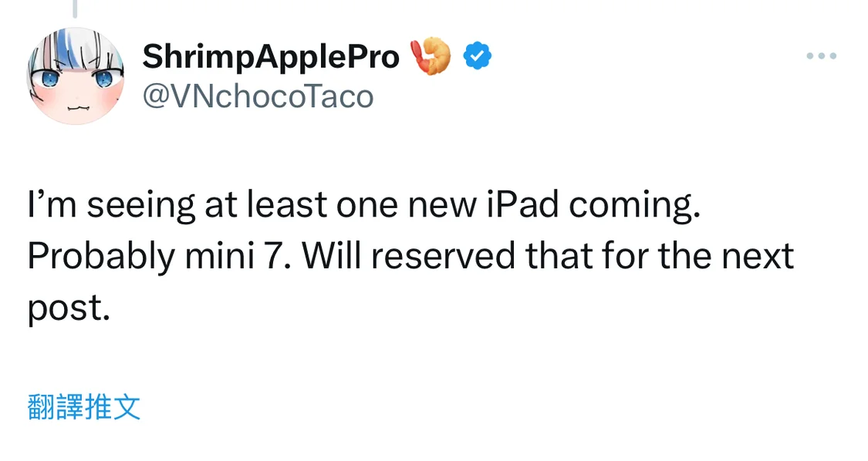Screen dimensions: 868x461
Task: Click the tweet text about new iPad
Action: [409, 257]
